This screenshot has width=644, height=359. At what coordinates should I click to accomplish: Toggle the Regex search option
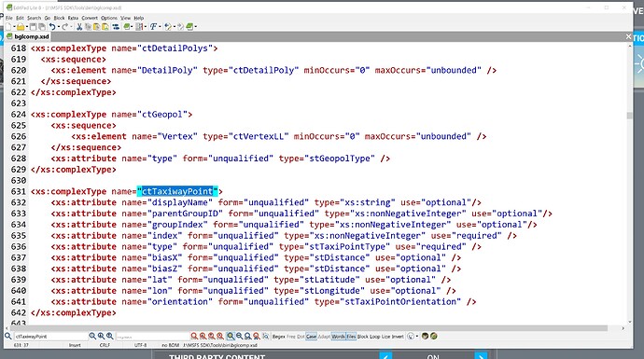[x=279, y=337]
